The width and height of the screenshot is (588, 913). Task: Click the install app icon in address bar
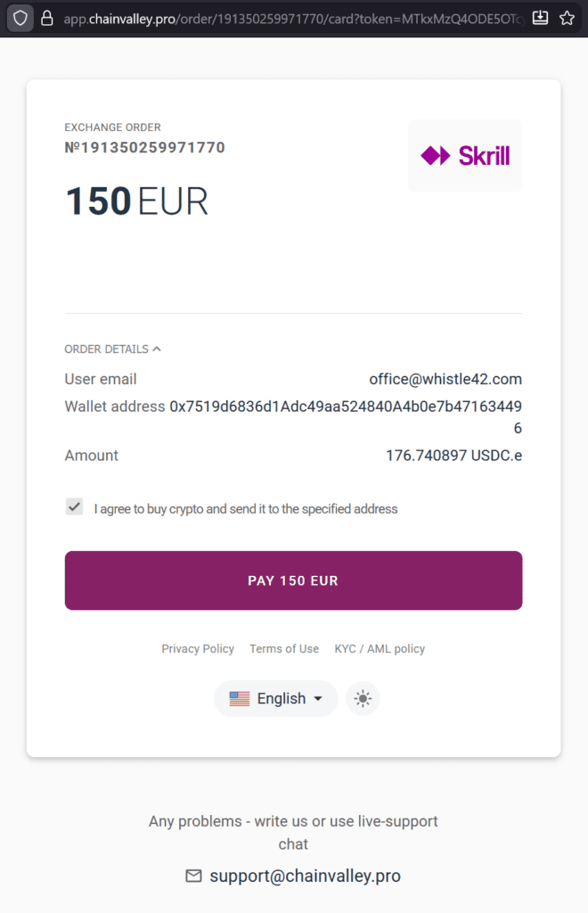[540, 18]
